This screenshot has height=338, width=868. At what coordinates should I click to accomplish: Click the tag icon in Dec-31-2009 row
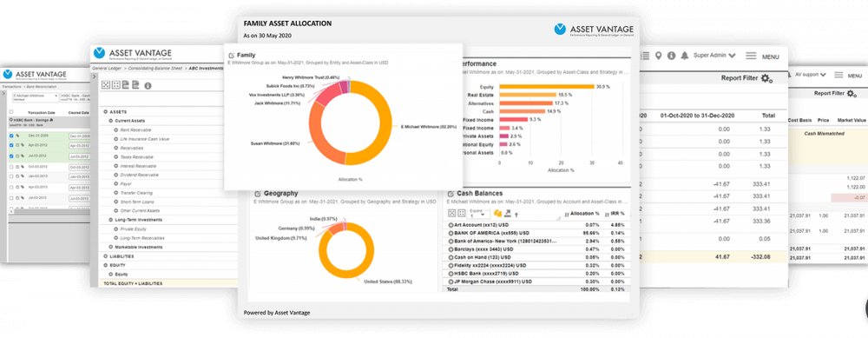click(x=18, y=136)
